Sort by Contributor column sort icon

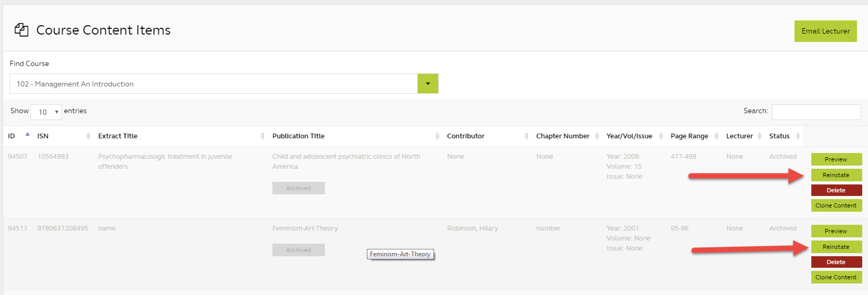click(x=526, y=136)
